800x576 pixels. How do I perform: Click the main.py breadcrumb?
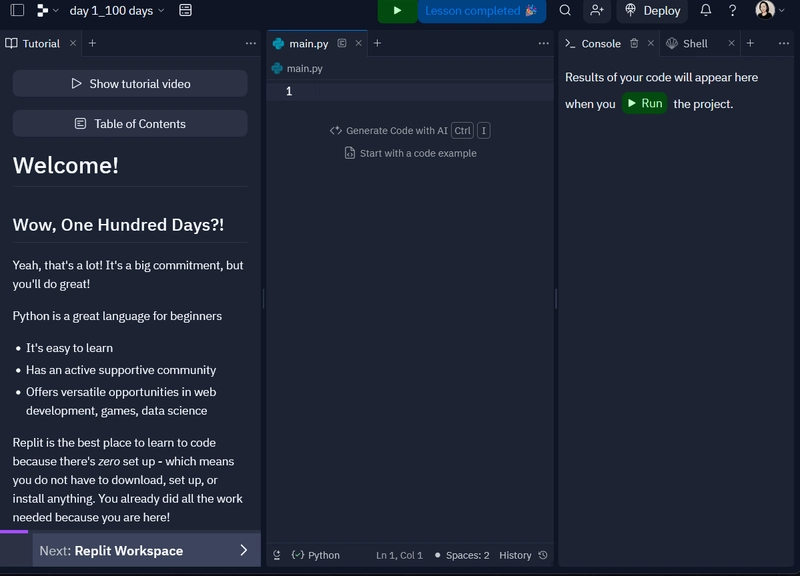298,68
